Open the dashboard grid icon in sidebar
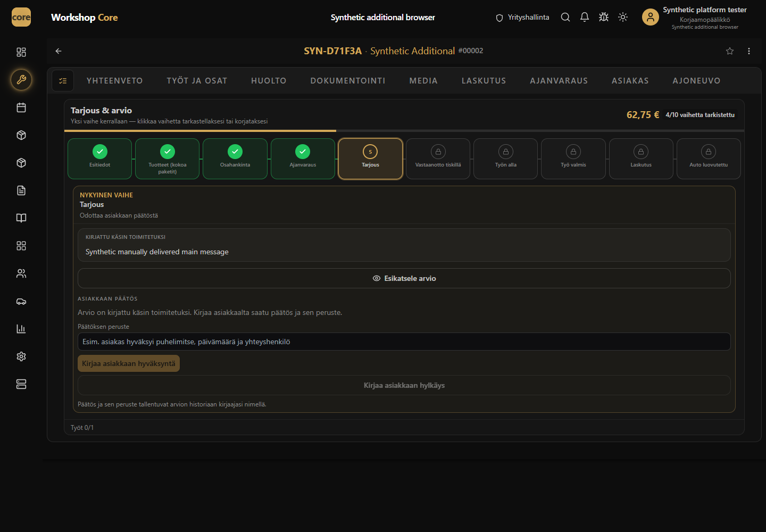766x532 pixels. 21,52
